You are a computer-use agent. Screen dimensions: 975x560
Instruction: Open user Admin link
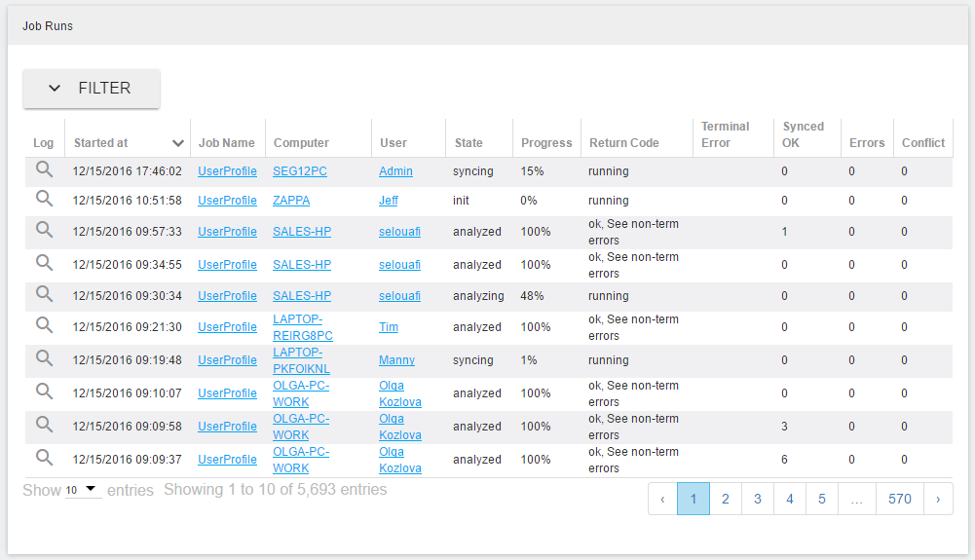point(395,171)
